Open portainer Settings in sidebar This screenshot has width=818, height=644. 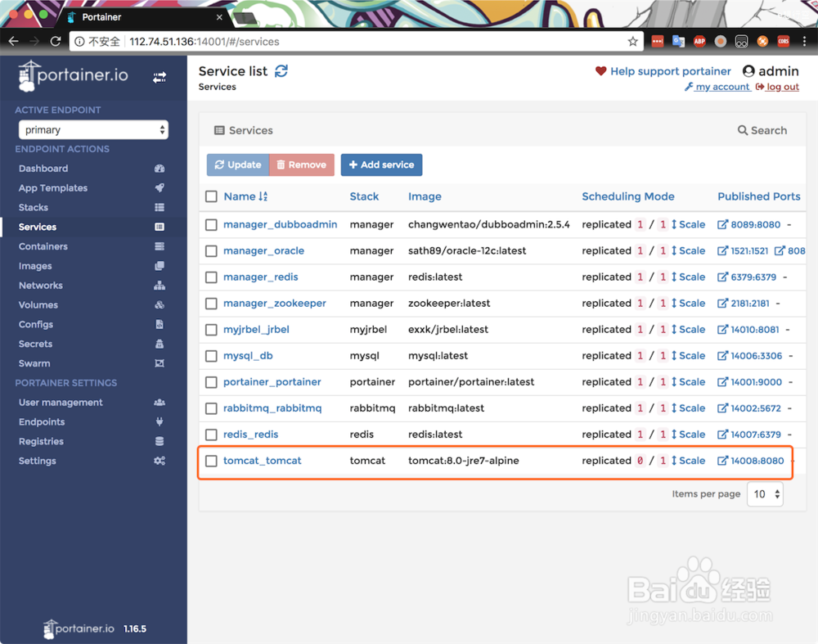point(93,461)
